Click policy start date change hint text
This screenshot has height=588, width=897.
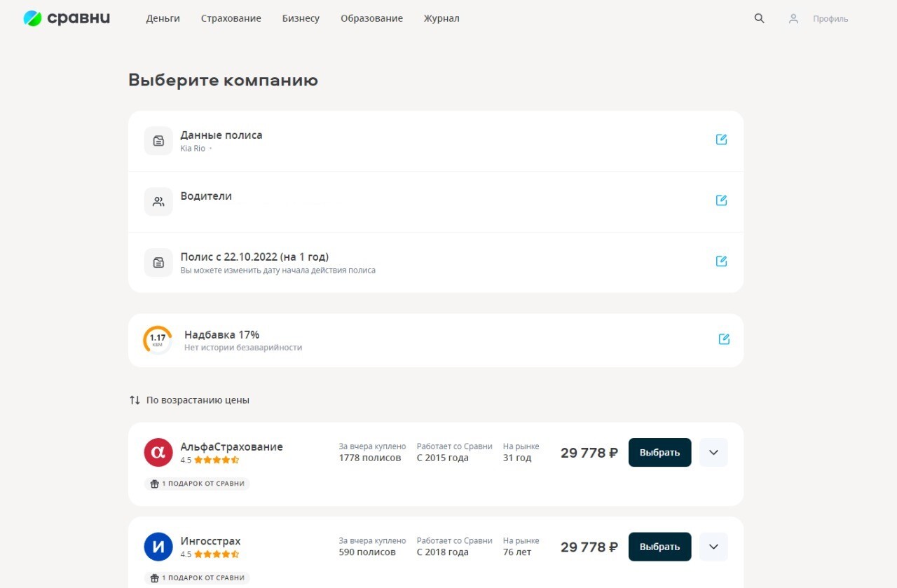pyautogui.click(x=278, y=271)
